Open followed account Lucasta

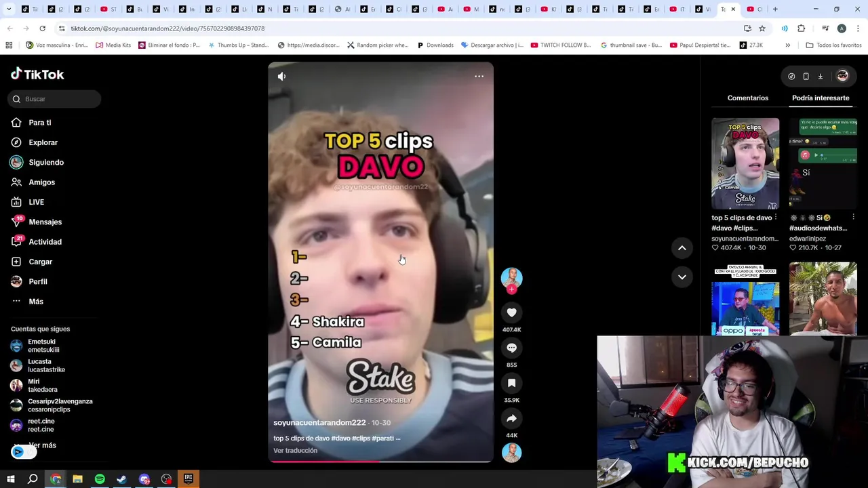[46, 365]
